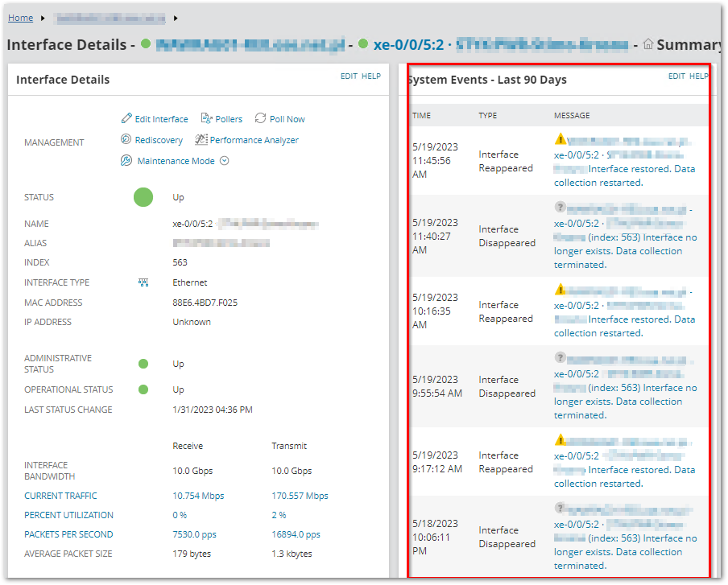728x585 pixels.
Task: Click the large green Status indicator
Action: pos(143,197)
